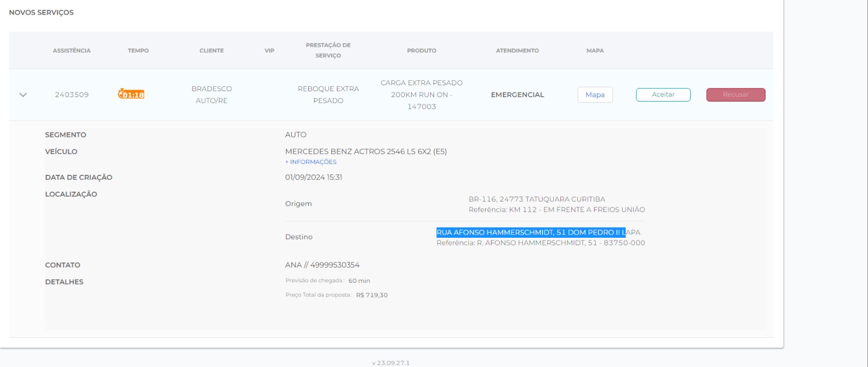Select the assistance number 2403509
868x367 pixels.
pos(72,94)
